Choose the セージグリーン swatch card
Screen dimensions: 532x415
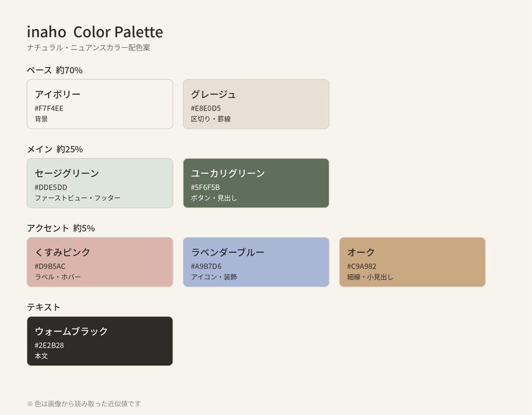coord(100,183)
